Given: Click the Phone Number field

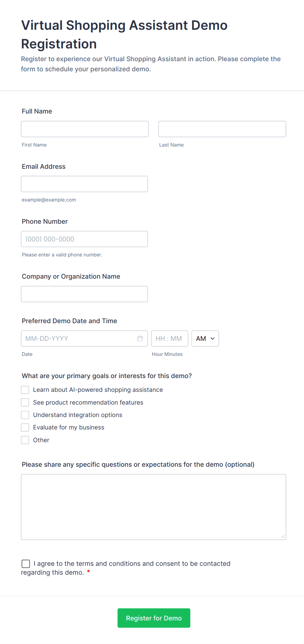Looking at the screenshot, I should [84, 239].
